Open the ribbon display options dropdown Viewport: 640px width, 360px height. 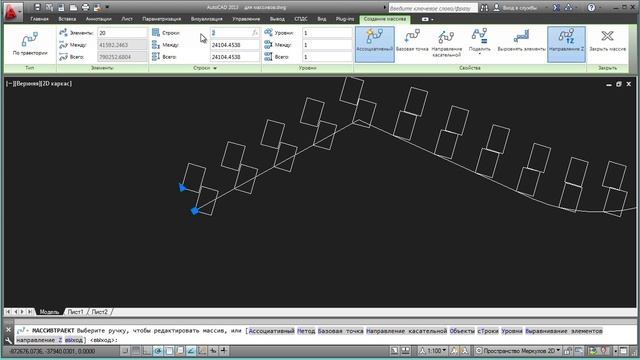[x=427, y=19]
